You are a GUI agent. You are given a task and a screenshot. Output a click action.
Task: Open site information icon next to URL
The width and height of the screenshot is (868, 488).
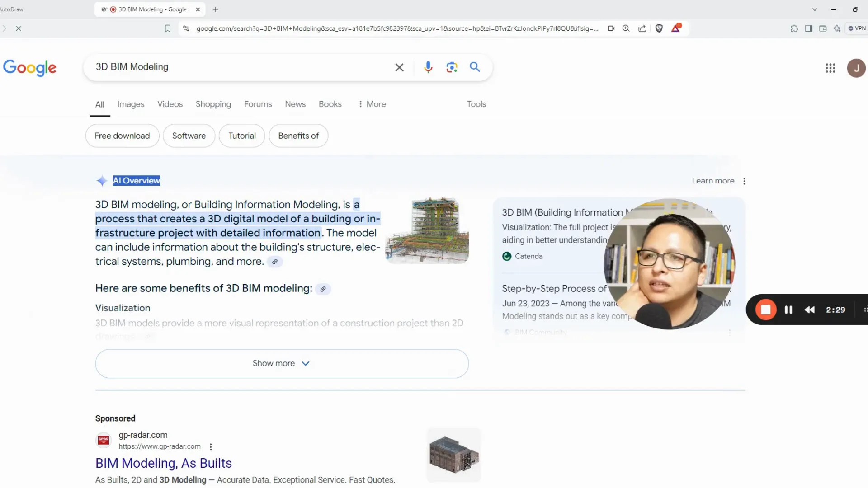pos(185,28)
